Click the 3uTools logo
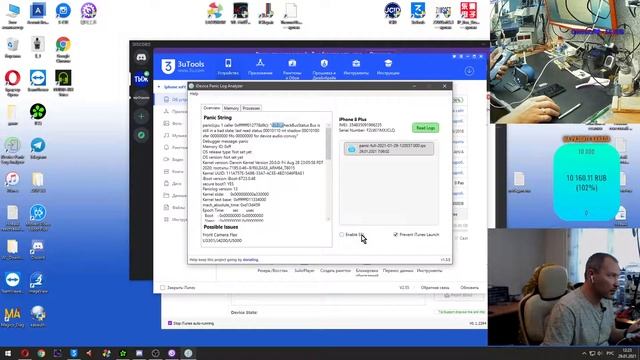The image size is (640, 360). tap(183, 66)
